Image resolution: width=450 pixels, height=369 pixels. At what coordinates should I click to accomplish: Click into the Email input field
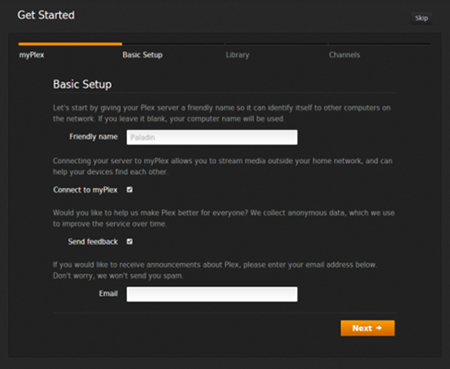[x=212, y=294]
